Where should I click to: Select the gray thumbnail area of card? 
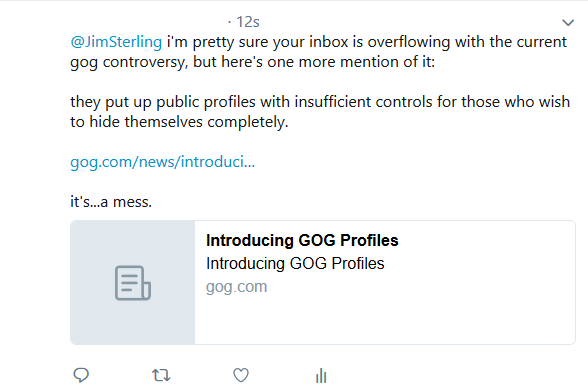[133, 282]
